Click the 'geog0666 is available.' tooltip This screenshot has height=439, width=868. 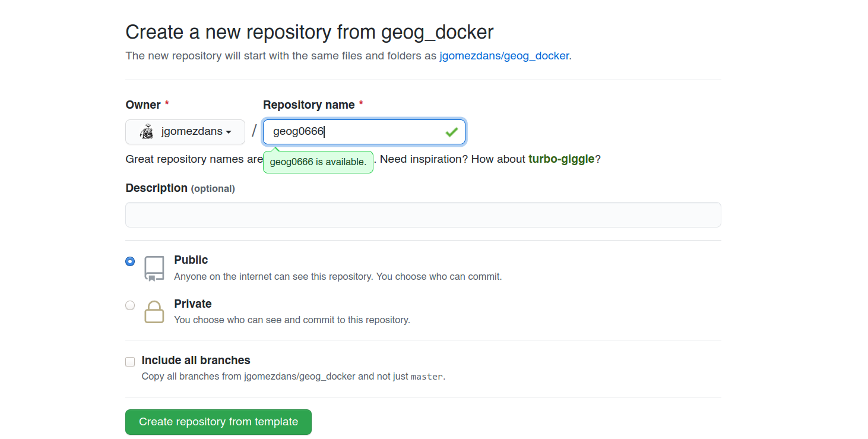(x=318, y=162)
